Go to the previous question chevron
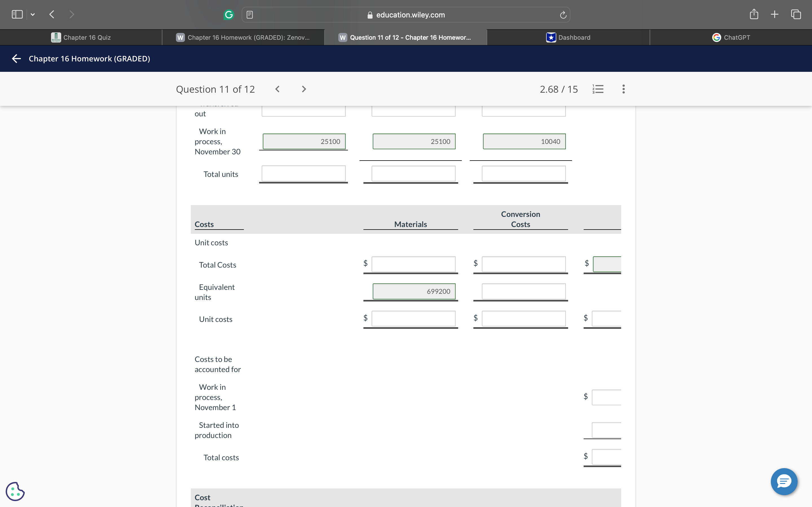This screenshot has width=812, height=507. (277, 89)
